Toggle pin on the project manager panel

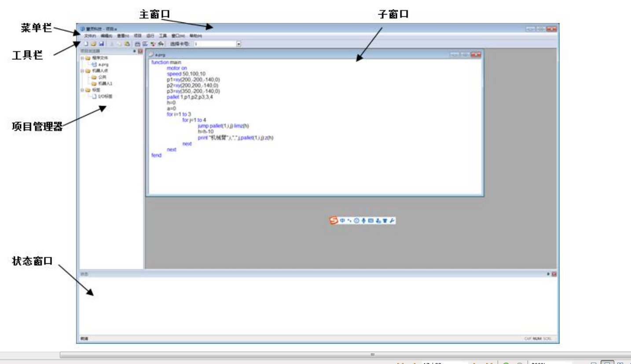[135, 51]
